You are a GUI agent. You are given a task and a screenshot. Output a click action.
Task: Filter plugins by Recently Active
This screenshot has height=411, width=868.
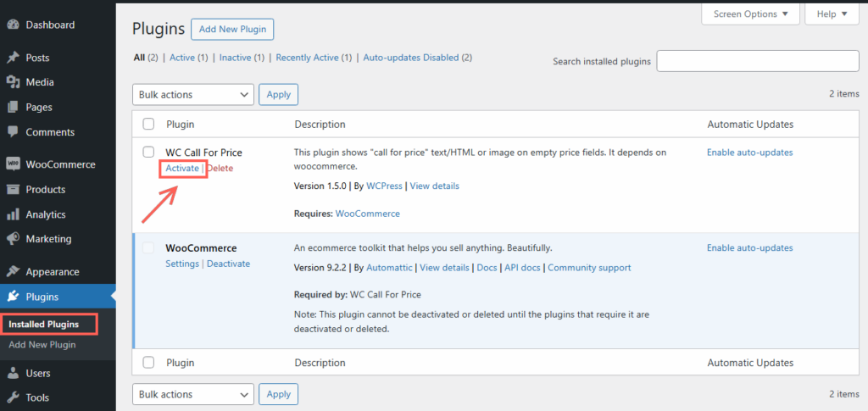(307, 58)
